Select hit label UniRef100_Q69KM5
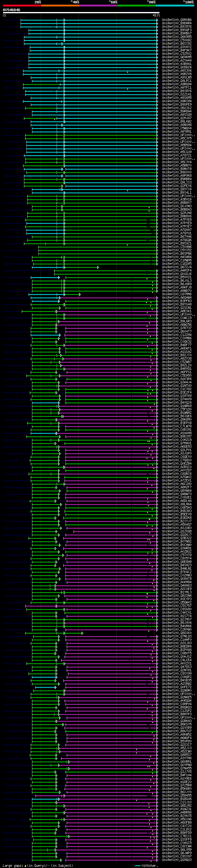Viewport: 197px width, 868px height. click(x=177, y=57)
